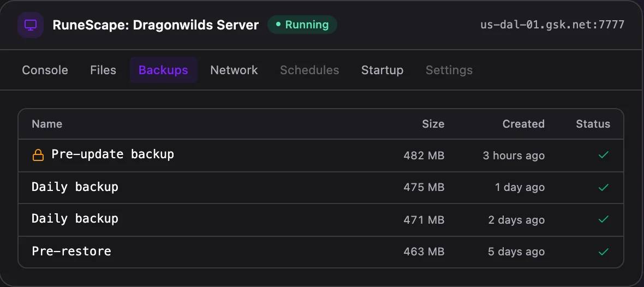Switch to the Settings tab
This screenshot has width=644, height=287.
449,70
